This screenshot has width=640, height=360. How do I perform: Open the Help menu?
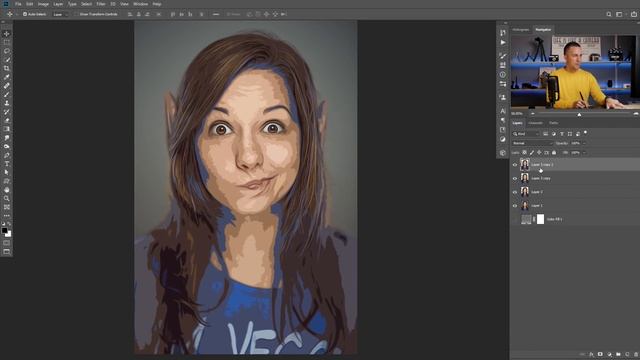click(x=157, y=4)
